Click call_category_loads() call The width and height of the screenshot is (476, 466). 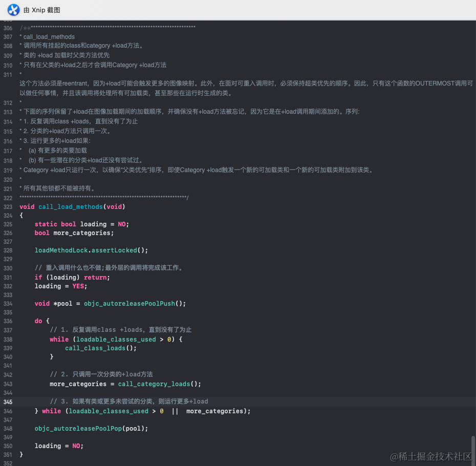[159, 384]
